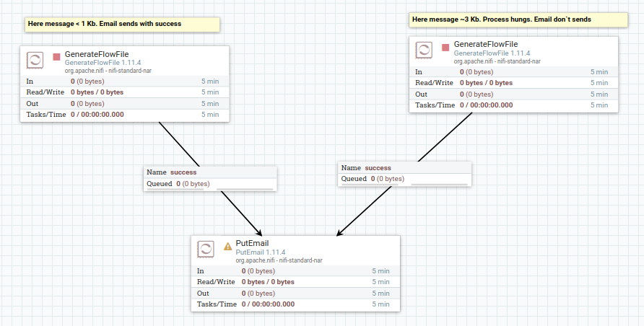Select the 'Process hungs' yellow label note

518,19
